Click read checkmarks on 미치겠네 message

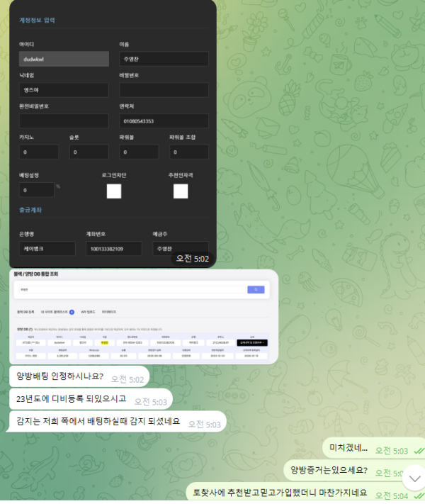pyautogui.click(x=399, y=449)
